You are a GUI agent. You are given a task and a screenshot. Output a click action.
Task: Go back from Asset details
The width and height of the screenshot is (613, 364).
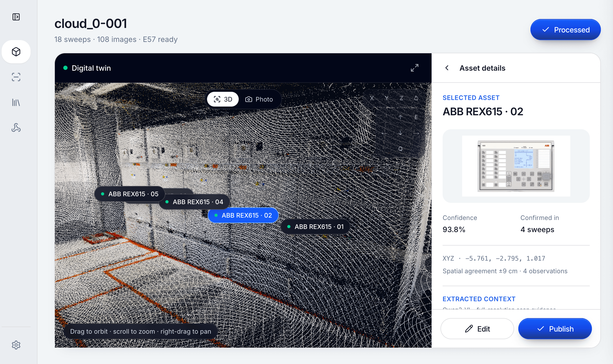pos(447,68)
